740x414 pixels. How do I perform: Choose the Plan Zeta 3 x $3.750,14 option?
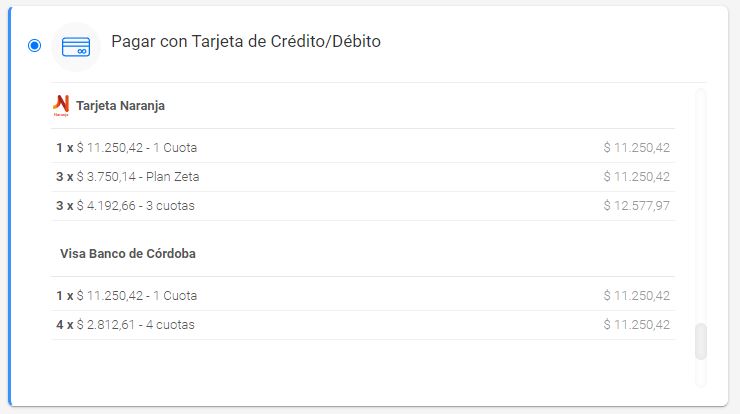[x=363, y=177]
